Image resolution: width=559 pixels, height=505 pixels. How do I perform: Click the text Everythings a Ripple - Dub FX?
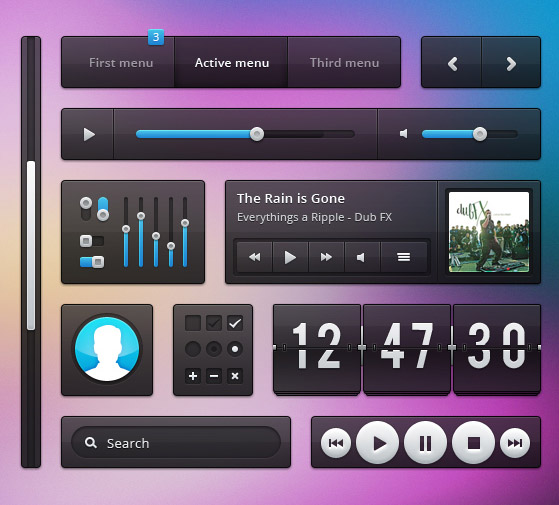pos(314,217)
